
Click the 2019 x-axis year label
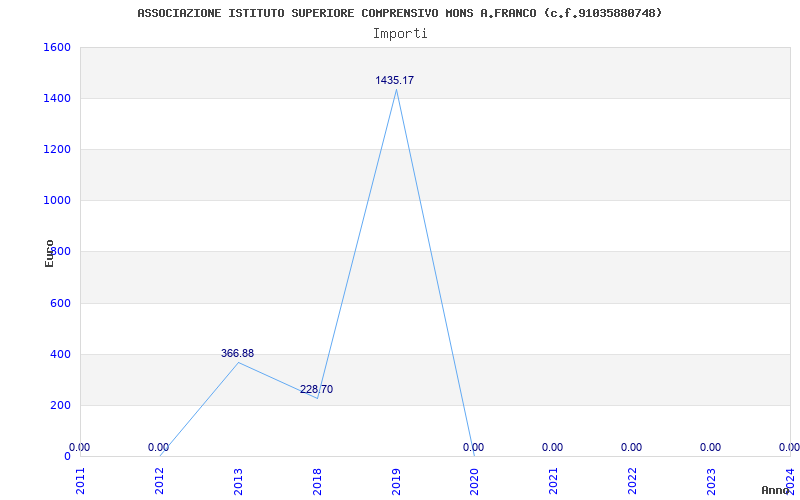point(396,481)
